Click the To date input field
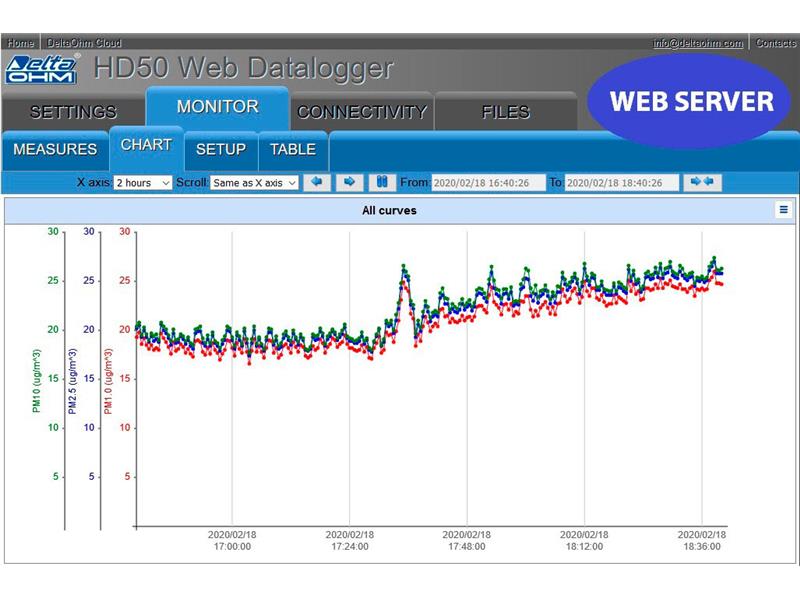The height and width of the screenshot is (600, 800). [x=621, y=183]
